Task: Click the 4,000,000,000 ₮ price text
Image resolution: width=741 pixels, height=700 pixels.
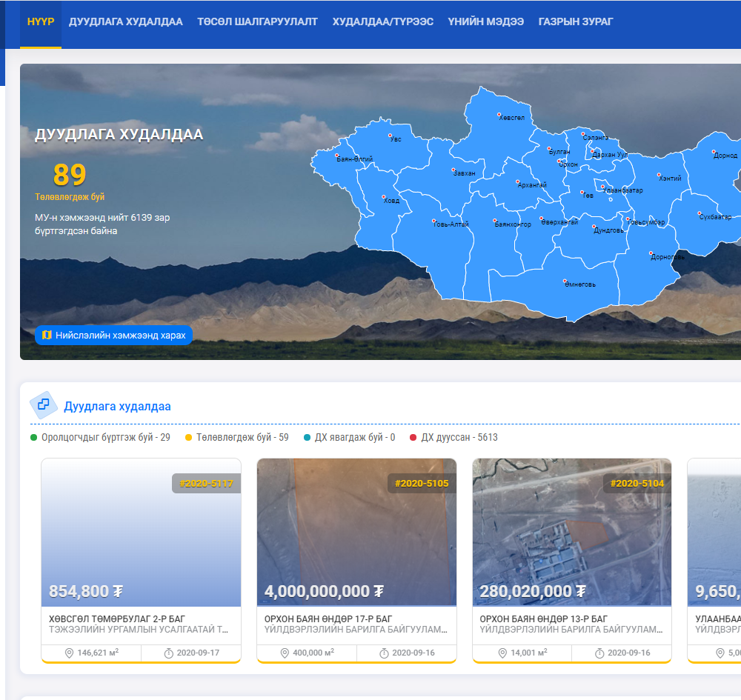Action: pyautogui.click(x=325, y=591)
